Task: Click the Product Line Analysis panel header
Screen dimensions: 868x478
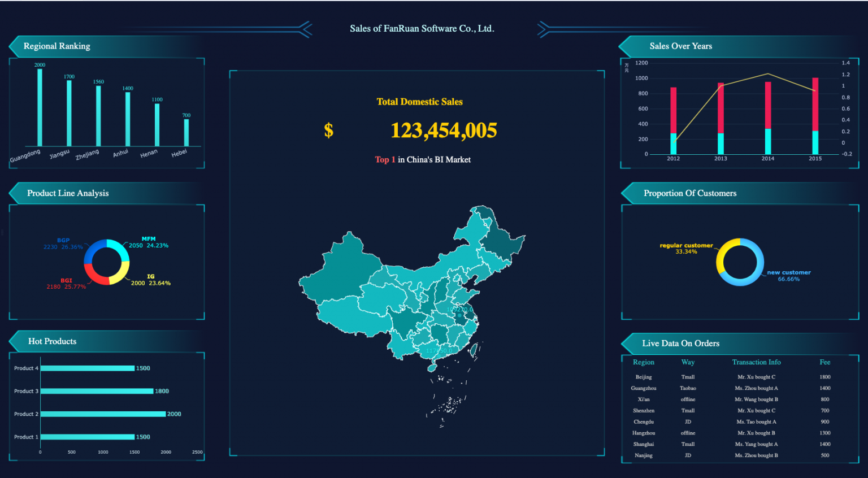Action: tap(68, 193)
